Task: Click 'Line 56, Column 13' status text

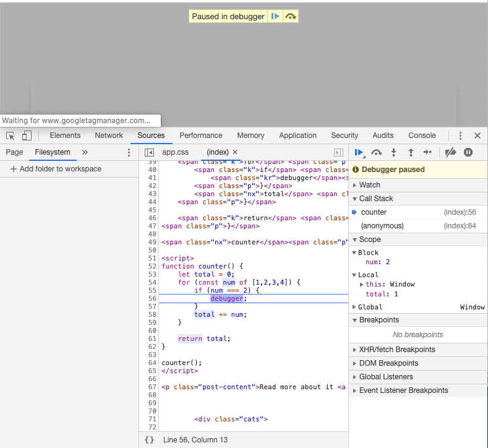Action: (195, 439)
